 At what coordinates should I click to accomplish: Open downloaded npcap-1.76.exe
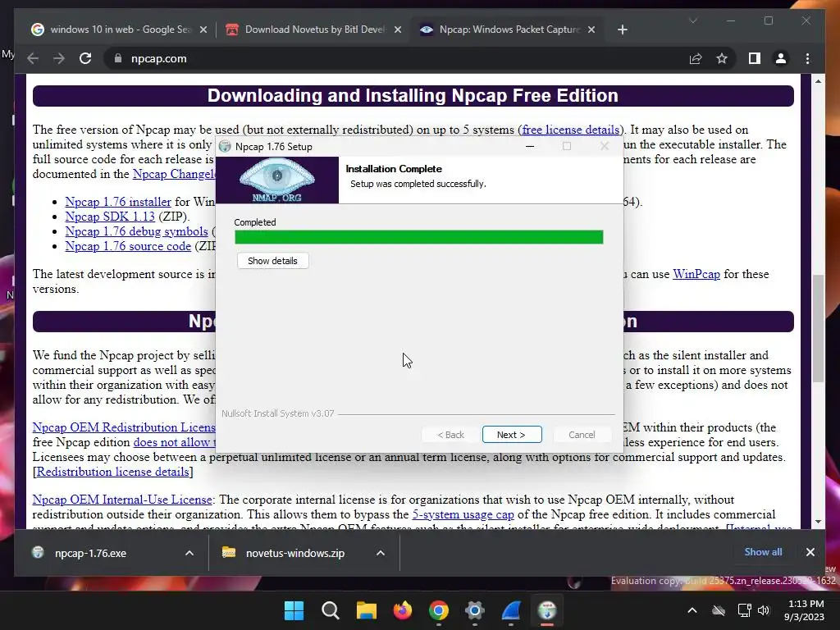(90, 553)
